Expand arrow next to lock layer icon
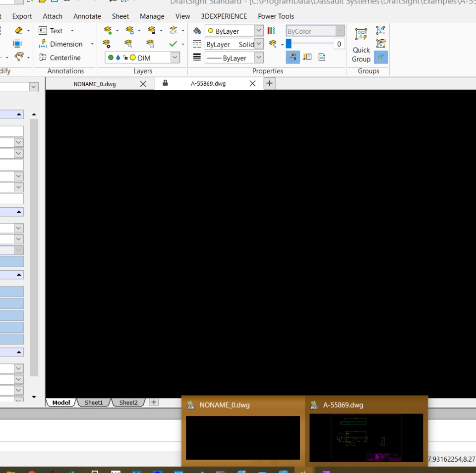 161,31
